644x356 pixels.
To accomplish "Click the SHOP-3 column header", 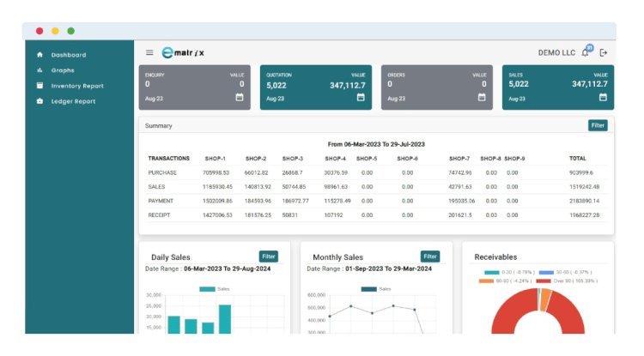I will [293, 159].
